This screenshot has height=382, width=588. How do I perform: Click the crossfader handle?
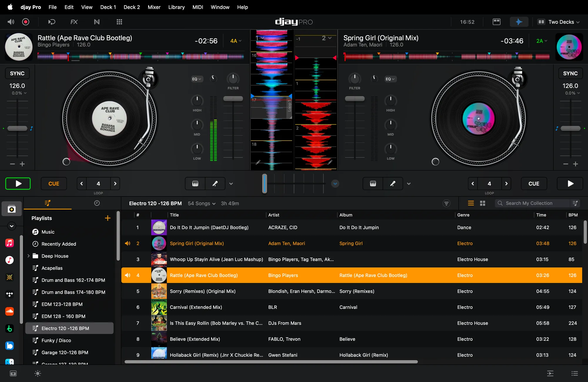coord(265,184)
